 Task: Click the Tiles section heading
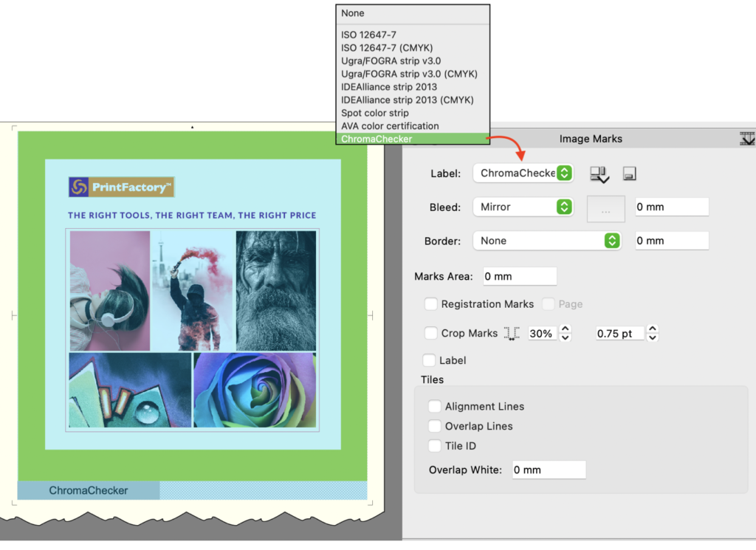click(x=432, y=379)
